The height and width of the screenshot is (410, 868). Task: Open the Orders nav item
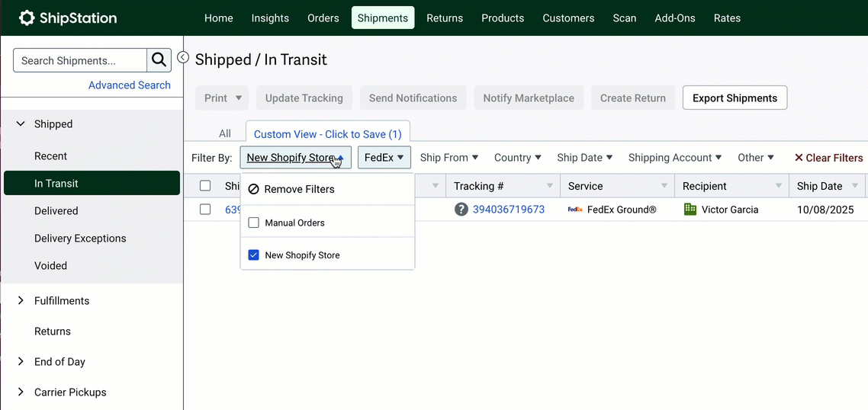coord(323,18)
